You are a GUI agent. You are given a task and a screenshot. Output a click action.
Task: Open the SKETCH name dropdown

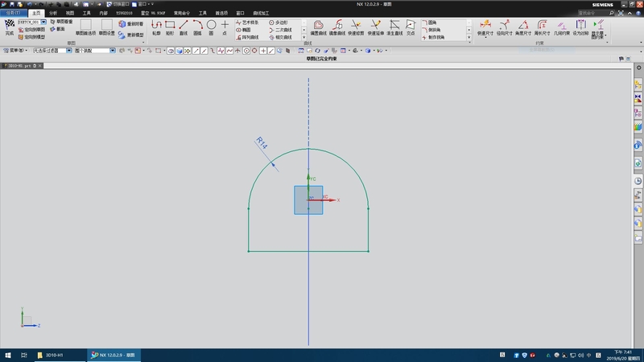43,22
